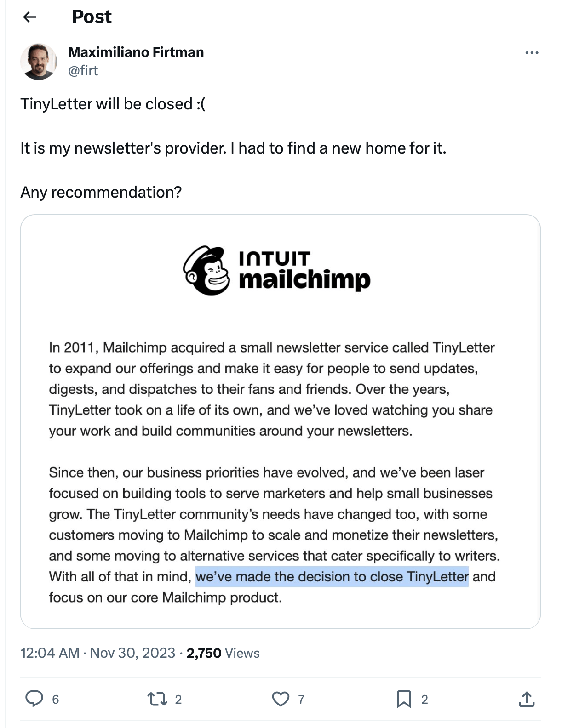Click the Mailchimp monkey logo in the image
The height and width of the screenshot is (728, 562).
click(208, 270)
